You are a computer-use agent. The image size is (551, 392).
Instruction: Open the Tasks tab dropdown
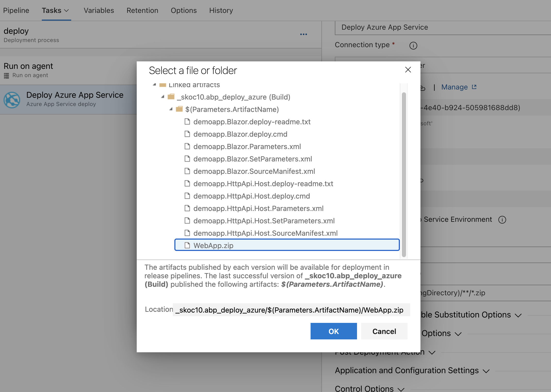tap(66, 11)
